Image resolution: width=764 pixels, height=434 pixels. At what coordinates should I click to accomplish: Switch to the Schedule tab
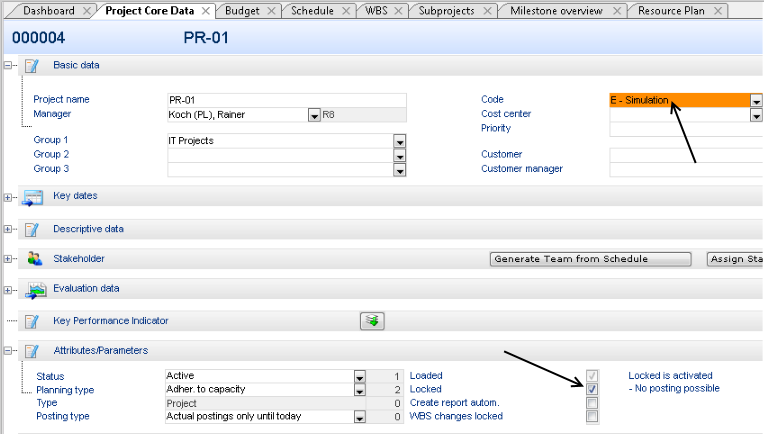[312, 11]
